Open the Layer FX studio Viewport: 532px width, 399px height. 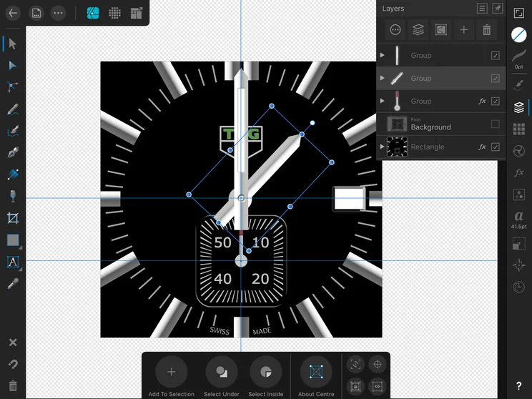[x=518, y=173]
